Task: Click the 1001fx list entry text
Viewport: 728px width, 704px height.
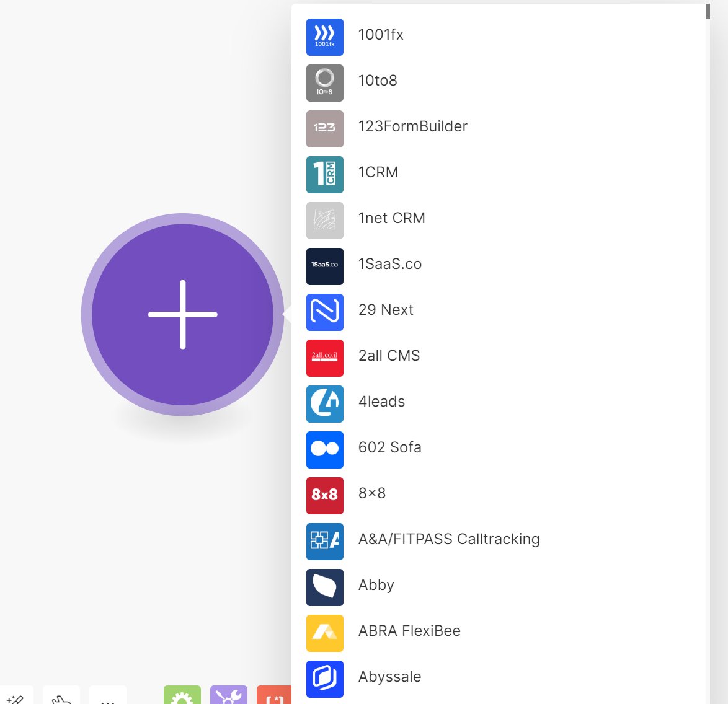Action: tap(381, 35)
